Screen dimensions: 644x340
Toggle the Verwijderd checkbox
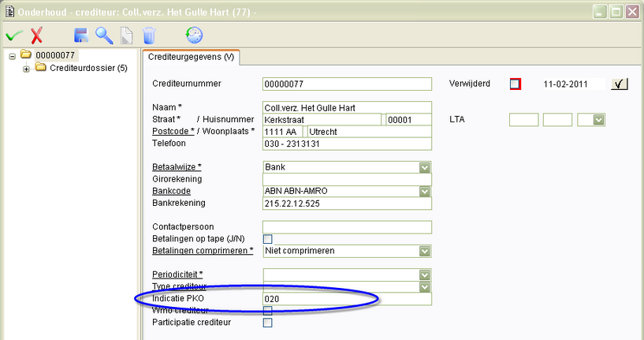click(x=516, y=84)
